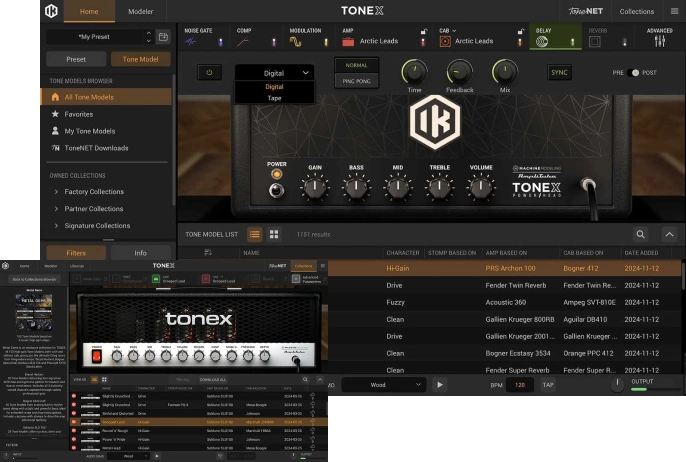686x462 pixels.
Task: Toggle the delay SYNC button
Action: (x=560, y=73)
